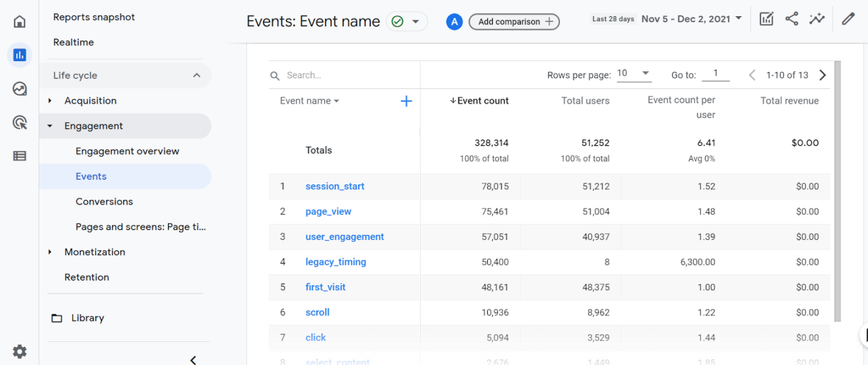Click the Add comparison button
The width and height of the screenshot is (868, 365).
click(x=514, y=22)
